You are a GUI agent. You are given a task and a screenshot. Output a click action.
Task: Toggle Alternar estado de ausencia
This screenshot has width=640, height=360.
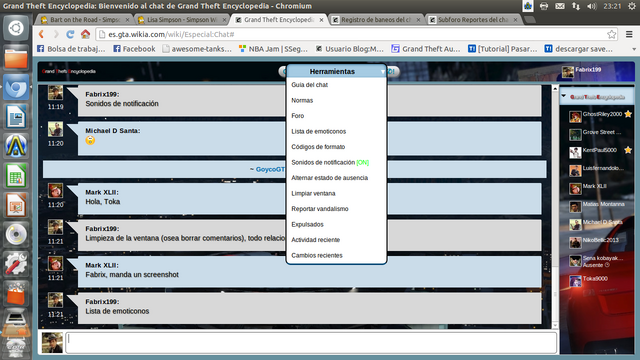329,178
